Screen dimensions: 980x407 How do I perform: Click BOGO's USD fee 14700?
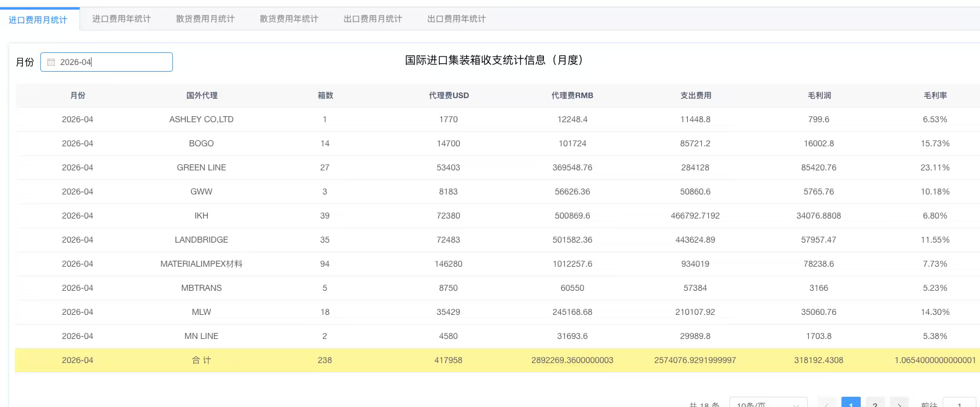pos(448,143)
